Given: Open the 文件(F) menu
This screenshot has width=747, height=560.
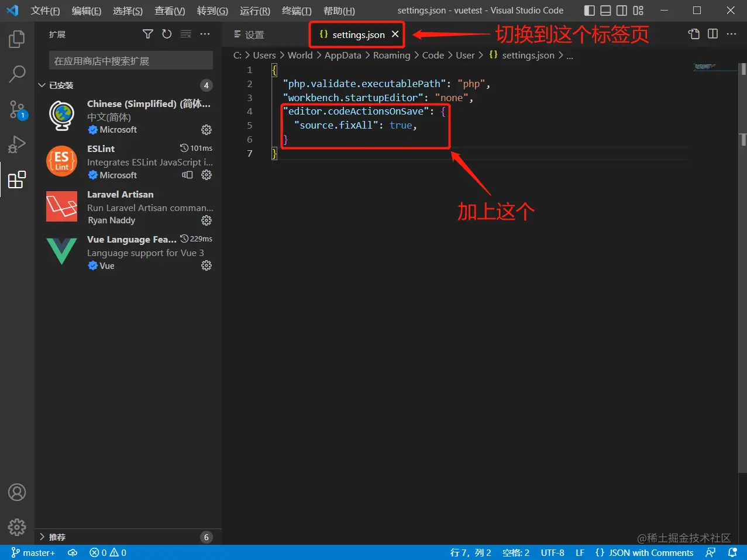Looking at the screenshot, I should pyautogui.click(x=45, y=11).
